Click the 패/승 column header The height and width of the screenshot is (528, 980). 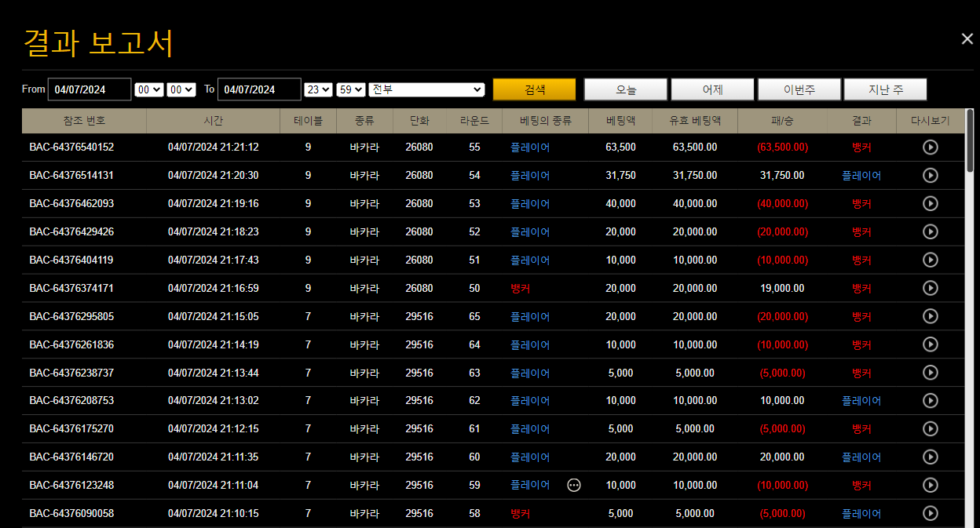tap(782, 121)
